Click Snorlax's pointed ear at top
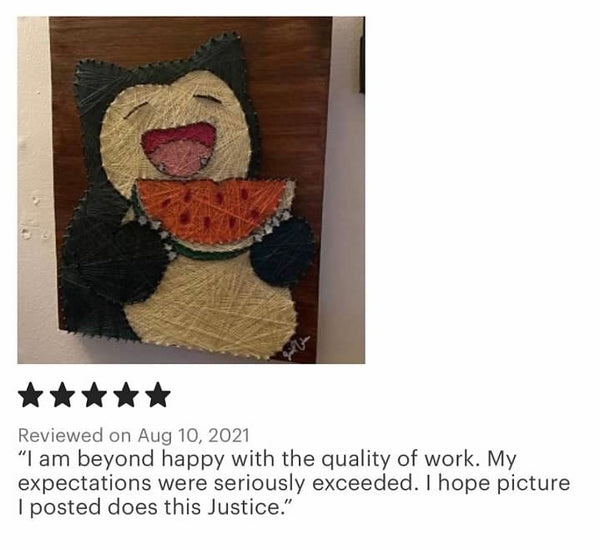 [x=219, y=54]
